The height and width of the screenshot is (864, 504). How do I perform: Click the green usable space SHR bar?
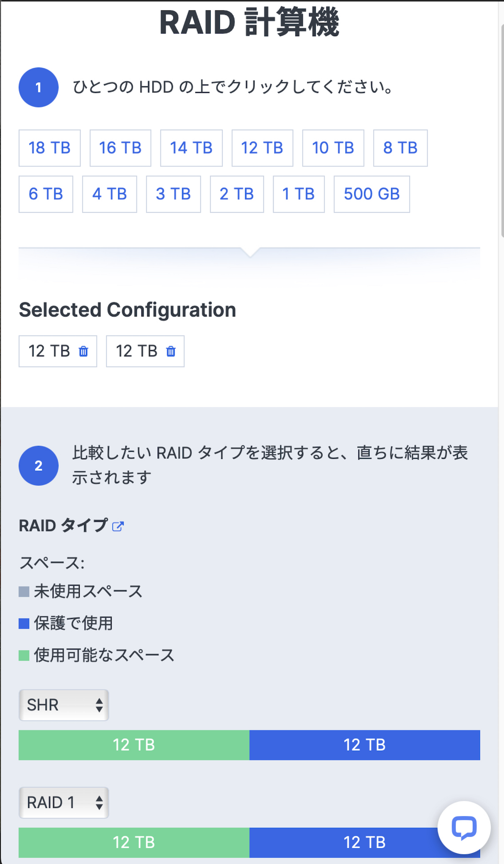click(134, 745)
